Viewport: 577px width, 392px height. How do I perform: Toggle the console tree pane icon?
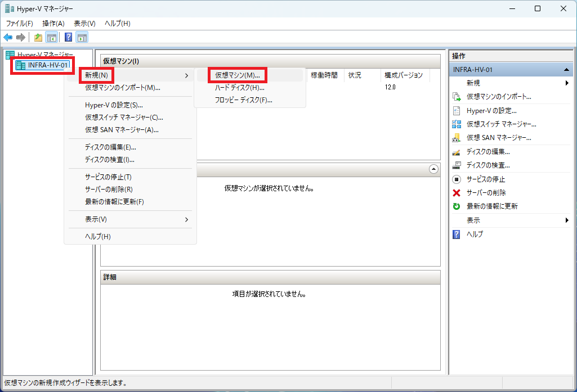point(52,37)
